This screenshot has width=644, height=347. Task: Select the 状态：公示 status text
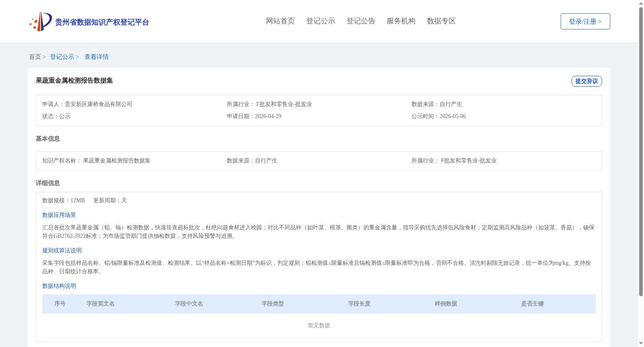(x=56, y=116)
